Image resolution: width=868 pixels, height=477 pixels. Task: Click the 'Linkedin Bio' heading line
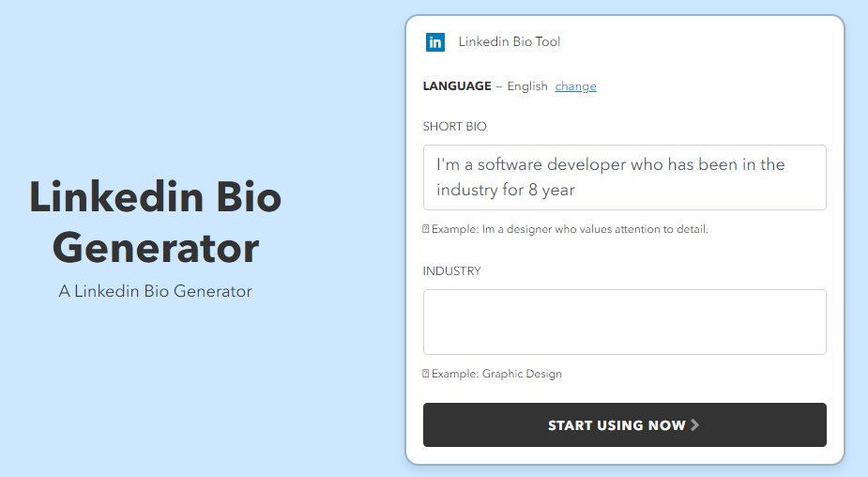156,198
